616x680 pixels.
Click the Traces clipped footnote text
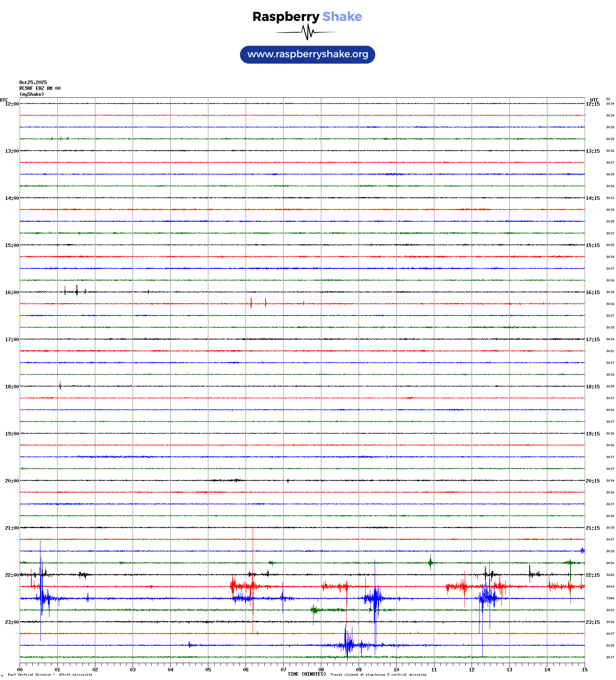[x=378, y=675]
